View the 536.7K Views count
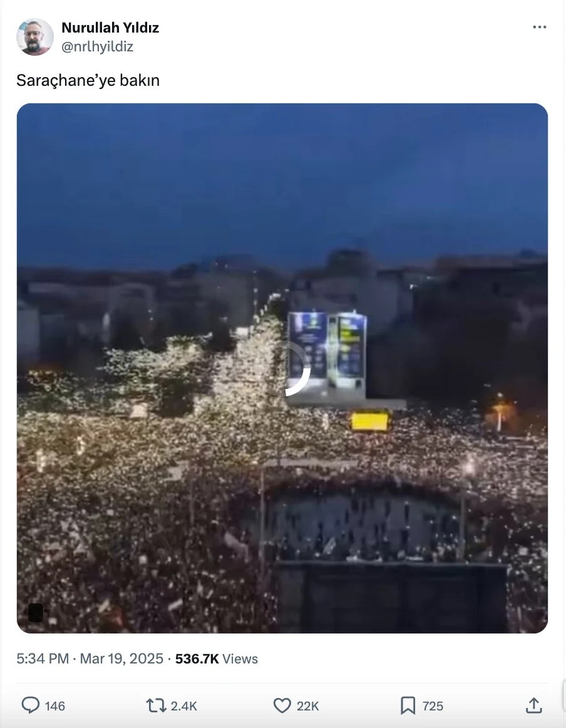 (216, 658)
